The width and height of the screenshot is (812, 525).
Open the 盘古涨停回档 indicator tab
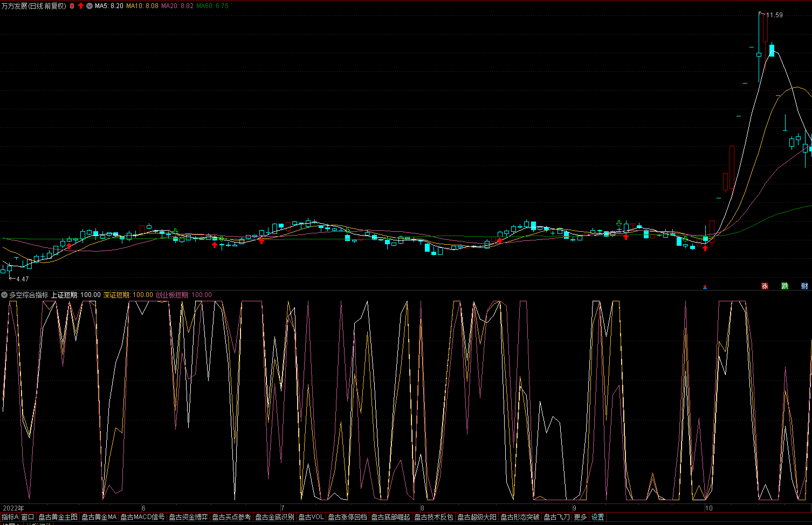347,517
